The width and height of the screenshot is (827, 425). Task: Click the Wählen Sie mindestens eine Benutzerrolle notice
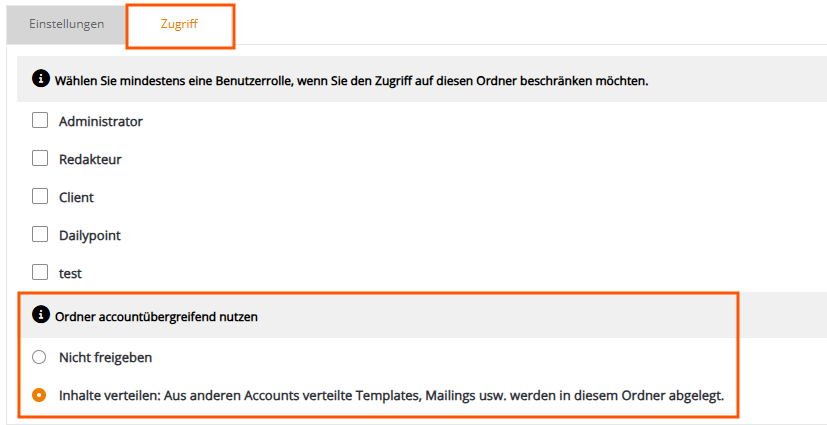click(x=351, y=82)
